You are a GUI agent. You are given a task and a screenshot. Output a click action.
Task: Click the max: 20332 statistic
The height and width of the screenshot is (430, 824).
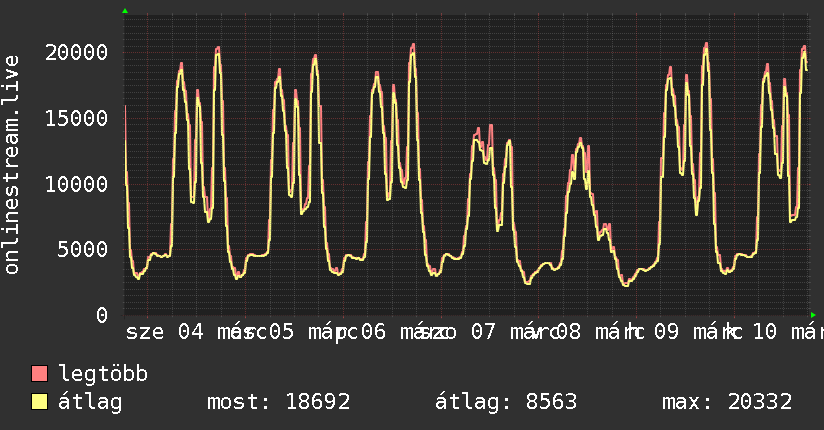(727, 402)
